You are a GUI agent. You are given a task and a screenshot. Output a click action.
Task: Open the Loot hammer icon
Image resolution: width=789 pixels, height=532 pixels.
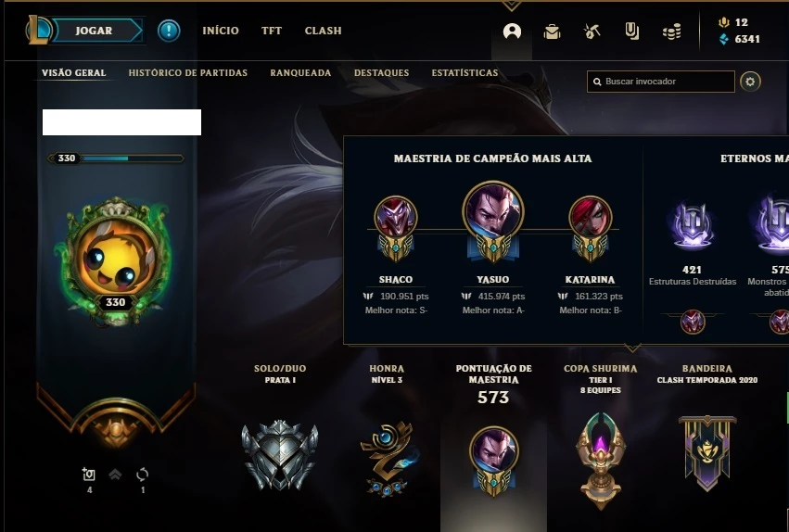click(x=592, y=32)
